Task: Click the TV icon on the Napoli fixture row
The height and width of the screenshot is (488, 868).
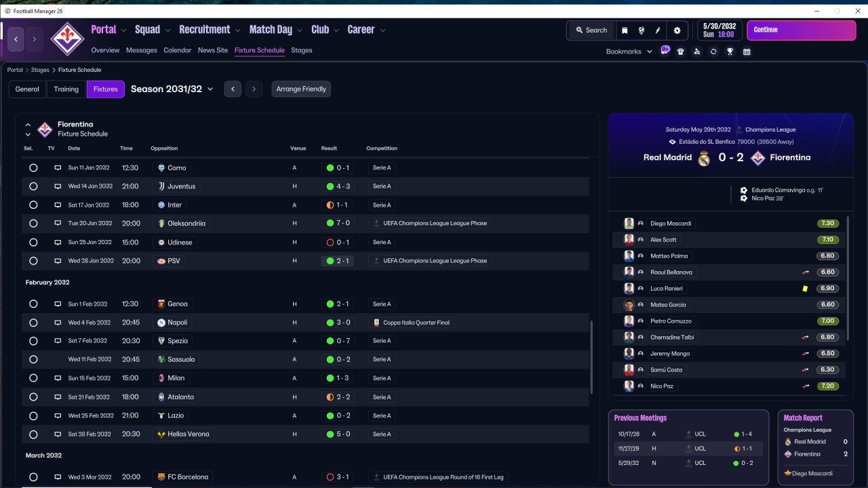Action: tap(58, 323)
